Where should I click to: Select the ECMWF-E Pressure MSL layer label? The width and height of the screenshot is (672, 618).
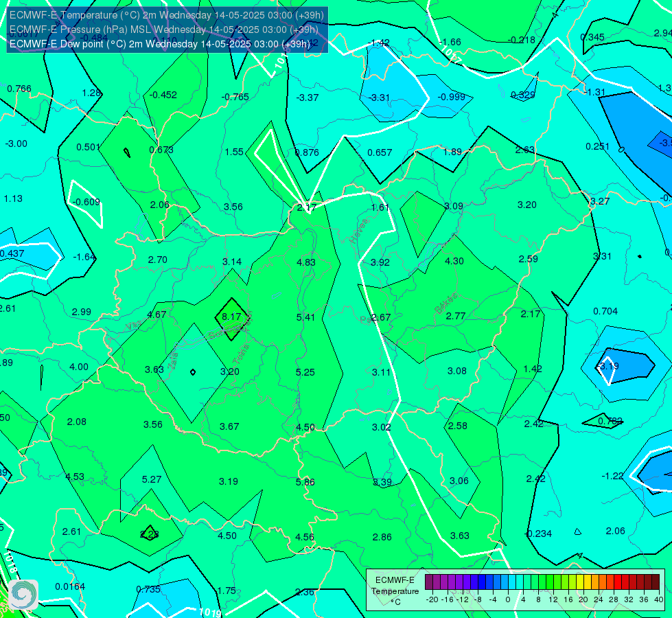tap(164, 29)
